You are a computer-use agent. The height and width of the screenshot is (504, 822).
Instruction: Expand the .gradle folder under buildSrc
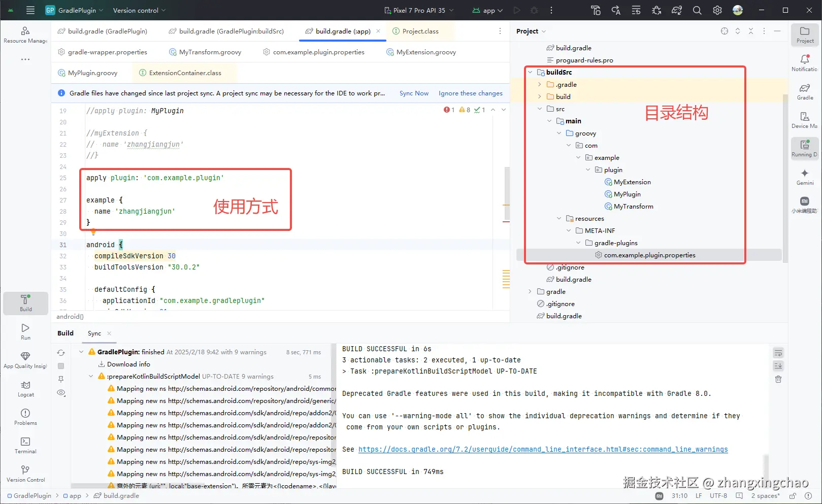(540, 84)
